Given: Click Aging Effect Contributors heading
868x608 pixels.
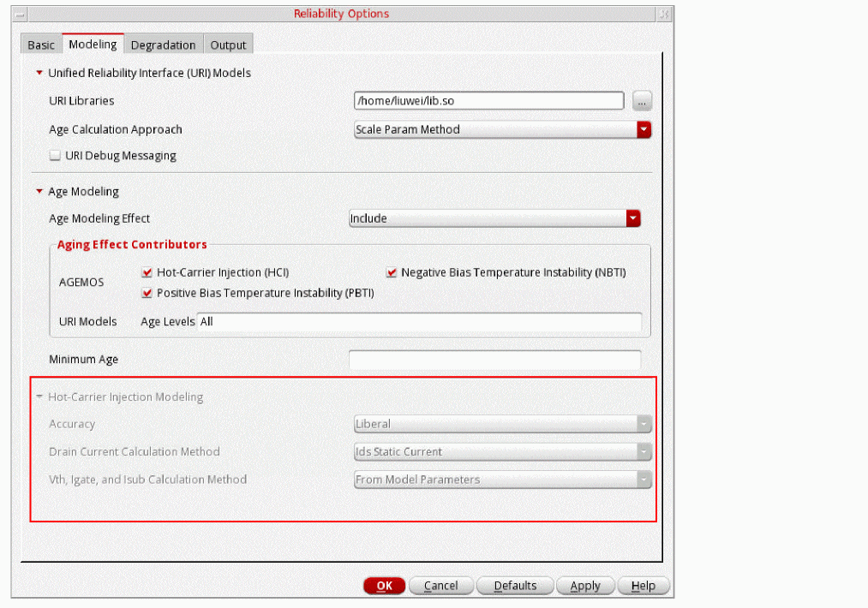Looking at the screenshot, I should 132,245.
